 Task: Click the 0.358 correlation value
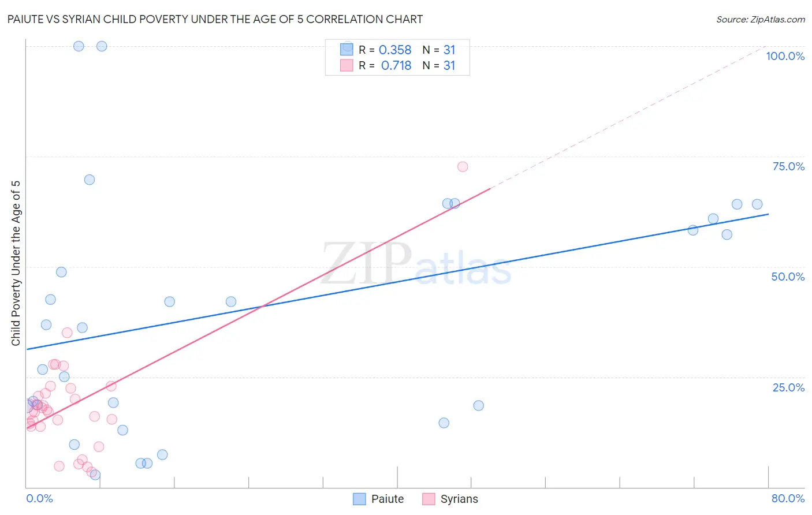tap(395, 50)
